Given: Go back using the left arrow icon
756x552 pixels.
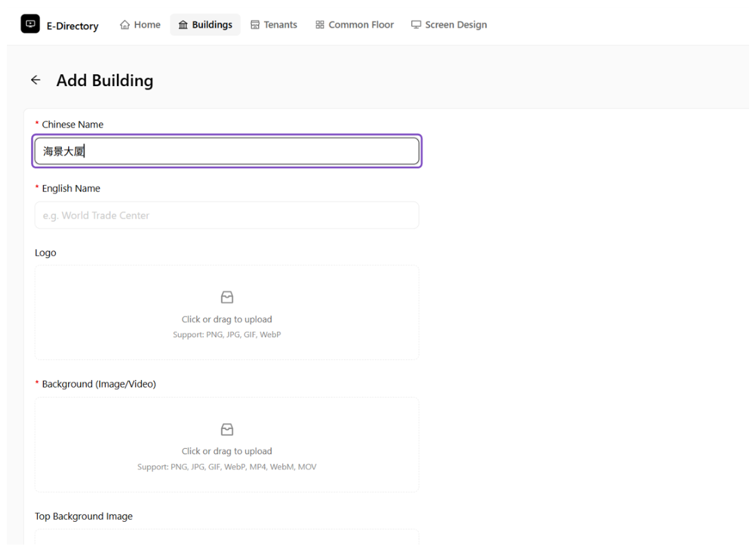Looking at the screenshot, I should point(36,80).
